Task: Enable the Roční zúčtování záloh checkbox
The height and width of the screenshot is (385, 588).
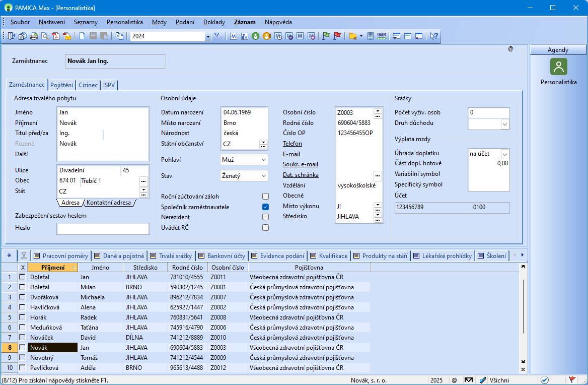Action: (x=265, y=197)
